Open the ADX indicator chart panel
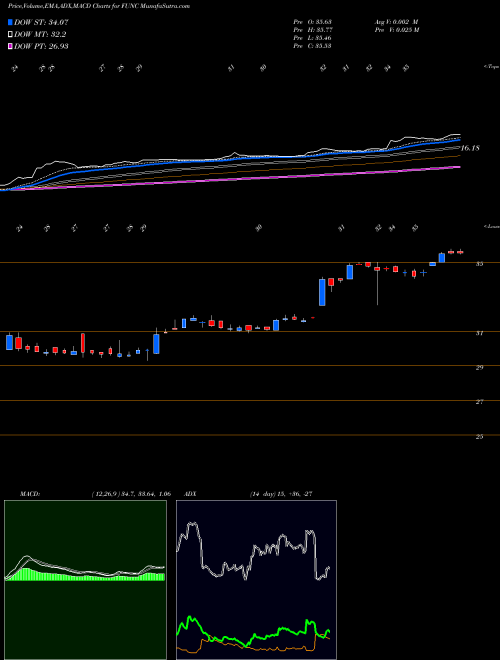Image resolution: width=500 pixels, height=660 pixels. [x=256, y=580]
